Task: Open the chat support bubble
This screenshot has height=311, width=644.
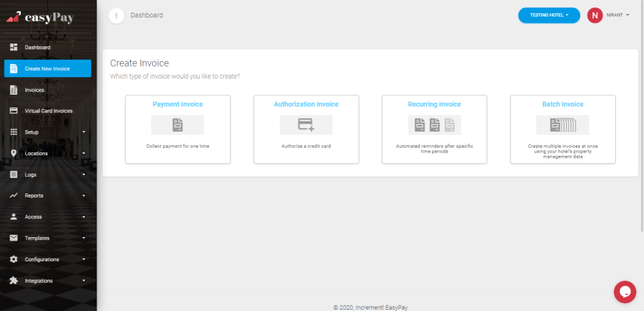Action: tap(625, 292)
